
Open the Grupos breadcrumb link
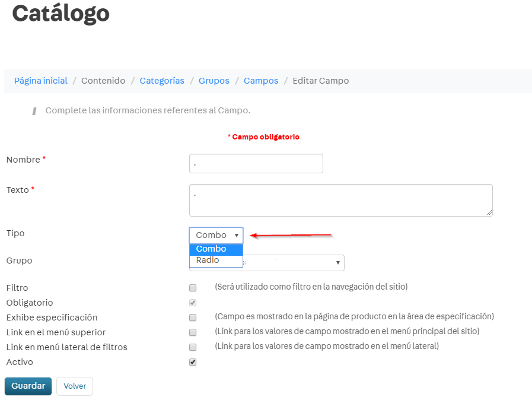214,81
